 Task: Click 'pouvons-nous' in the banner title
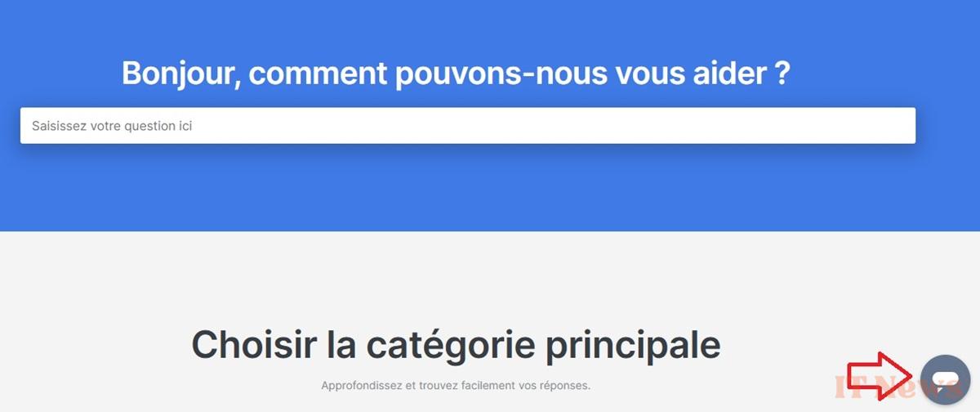[501, 74]
